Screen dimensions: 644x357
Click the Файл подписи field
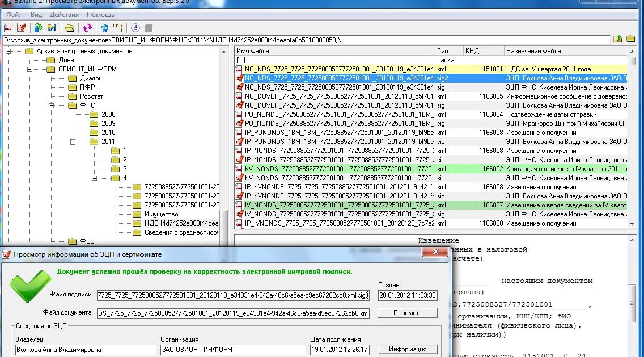click(x=233, y=295)
